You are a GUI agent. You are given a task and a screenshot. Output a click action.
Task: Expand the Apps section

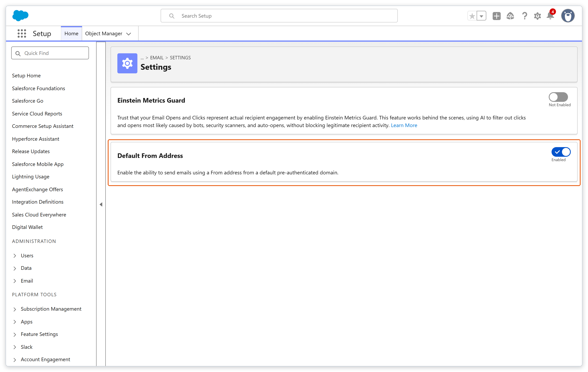point(15,322)
